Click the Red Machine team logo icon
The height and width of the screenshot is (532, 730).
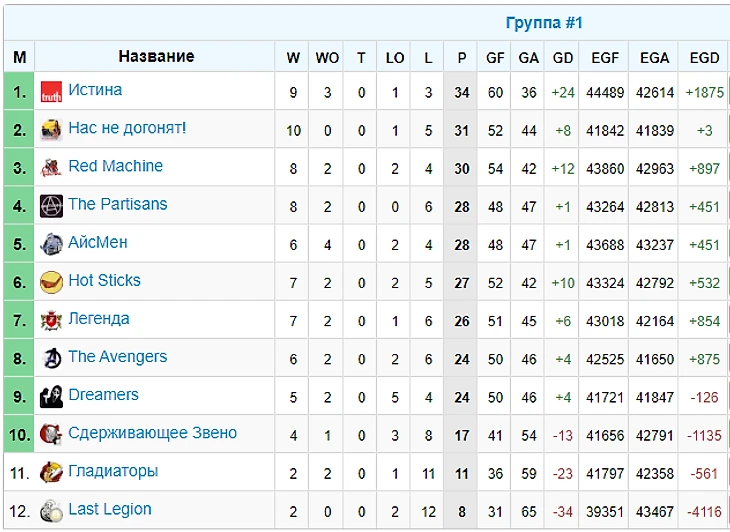51,168
